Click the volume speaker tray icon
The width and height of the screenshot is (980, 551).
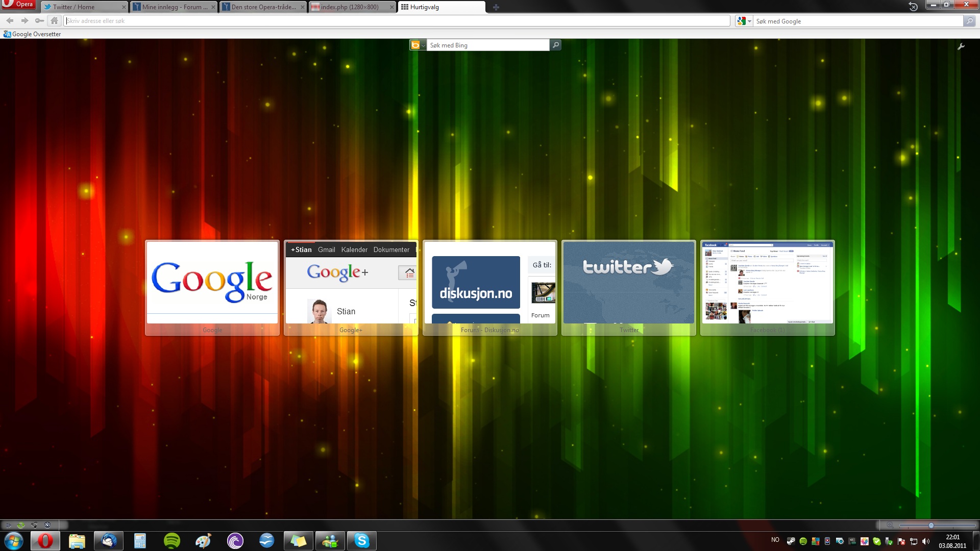pyautogui.click(x=926, y=541)
